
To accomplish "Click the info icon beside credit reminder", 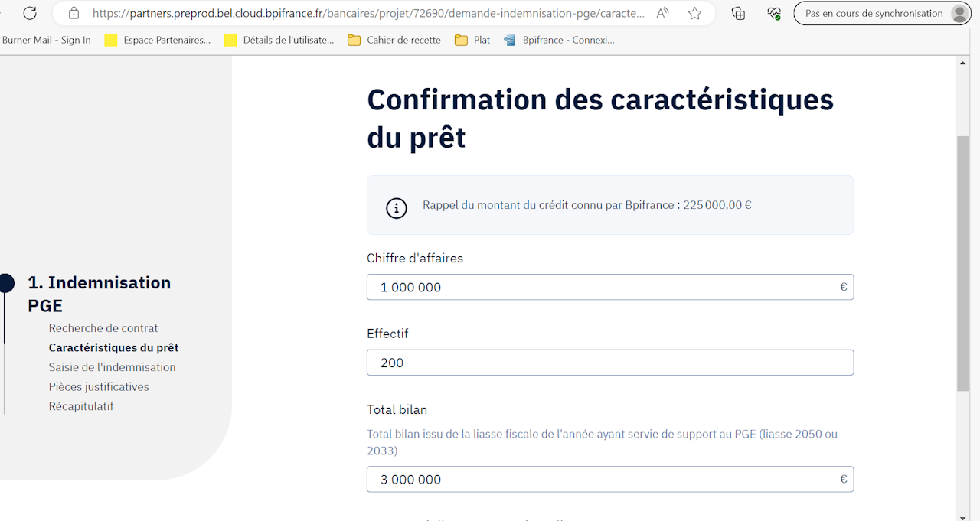I will pos(396,207).
